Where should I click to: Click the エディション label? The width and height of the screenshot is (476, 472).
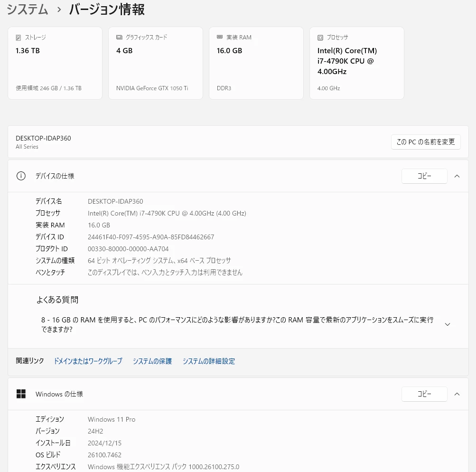coord(50,419)
